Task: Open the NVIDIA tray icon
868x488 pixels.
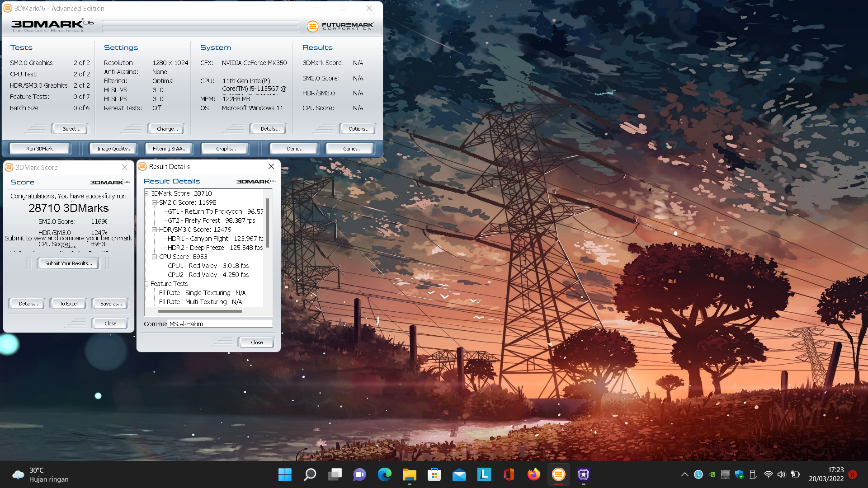Action: tap(712, 474)
